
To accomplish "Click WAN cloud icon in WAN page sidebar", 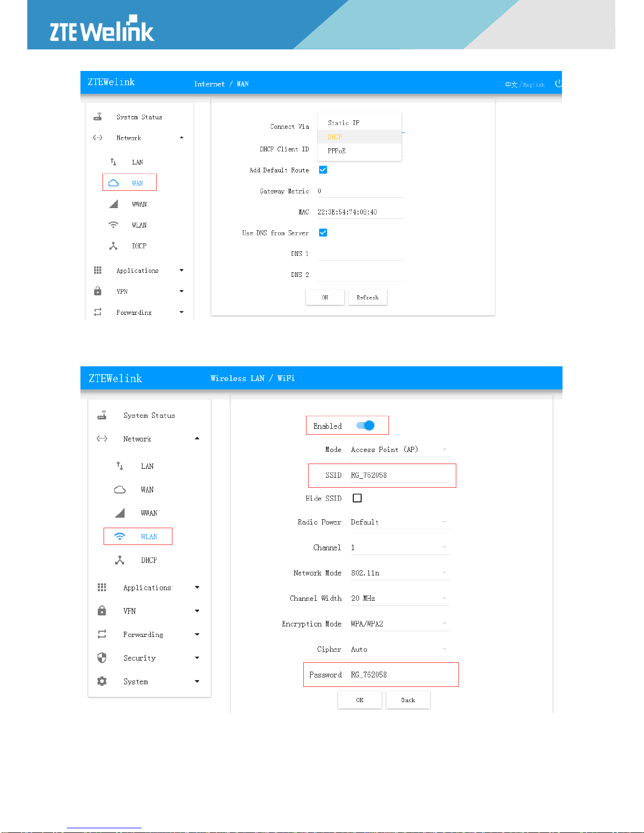I will [113, 183].
